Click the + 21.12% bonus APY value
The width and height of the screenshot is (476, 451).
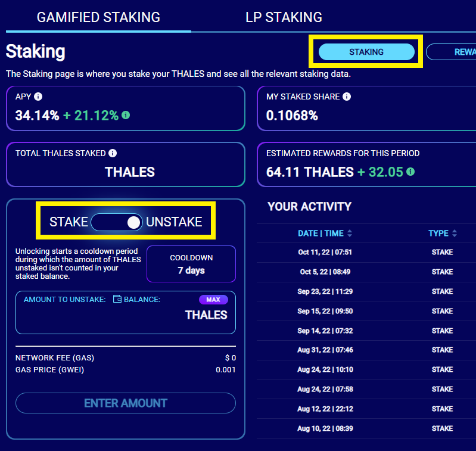pos(91,116)
